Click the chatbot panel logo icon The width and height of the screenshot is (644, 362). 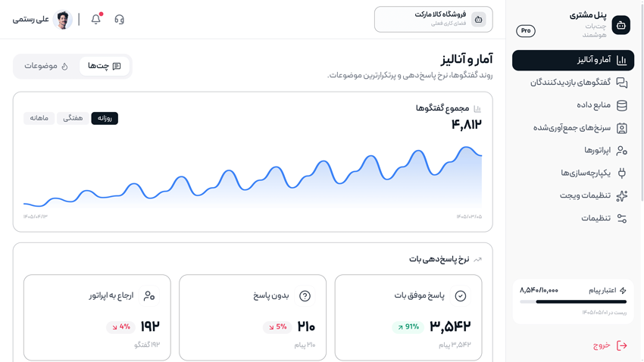click(x=621, y=26)
